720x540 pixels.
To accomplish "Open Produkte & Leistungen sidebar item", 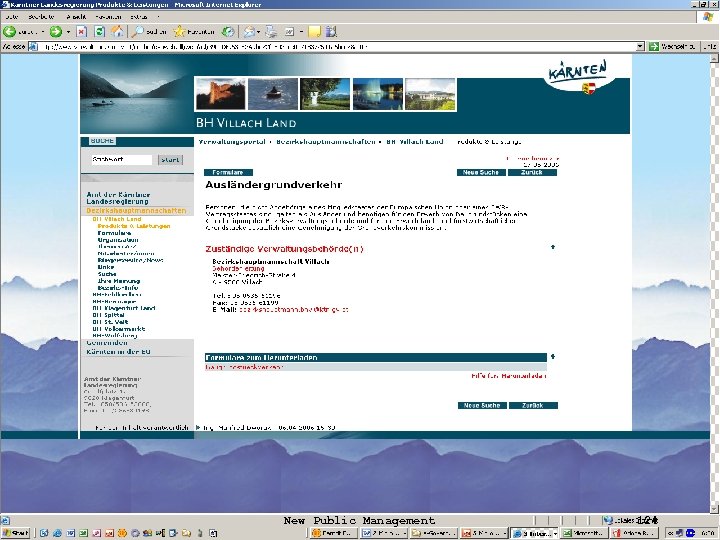I will pyautogui.click(x=134, y=226).
